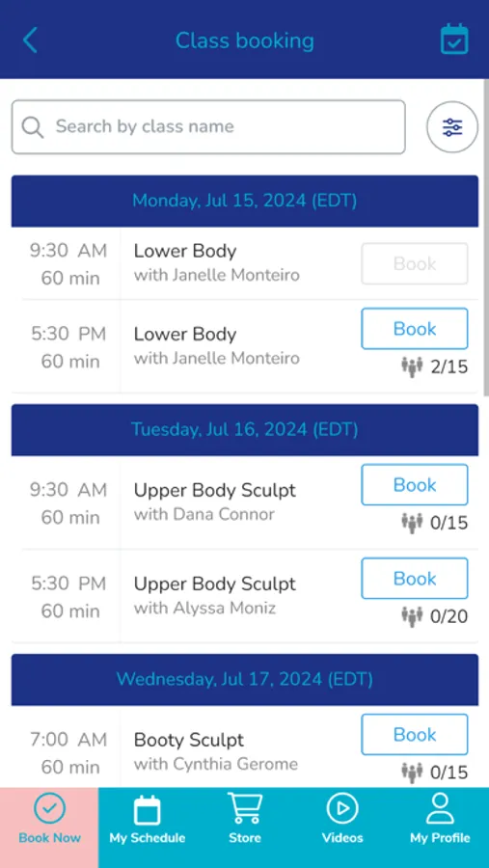Go back using the left chevron arrow
The image size is (489, 868).
pos(30,41)
